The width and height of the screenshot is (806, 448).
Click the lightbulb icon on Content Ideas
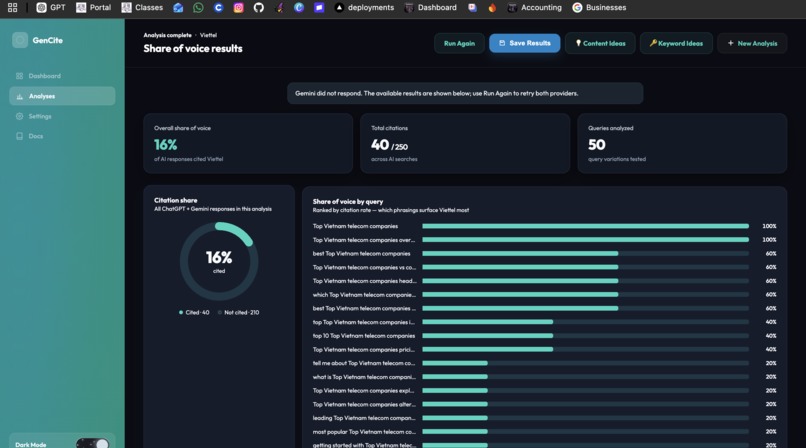pyautogui.click(x=578, y=43)
